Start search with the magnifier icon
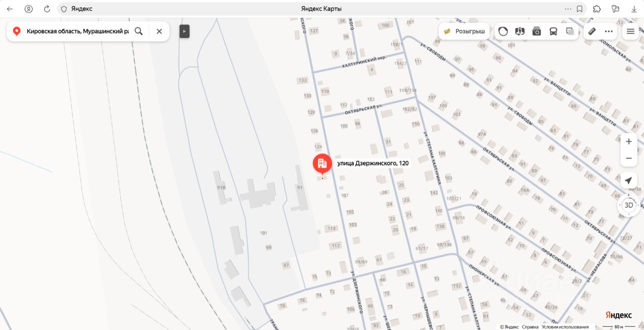 [139, 31]
